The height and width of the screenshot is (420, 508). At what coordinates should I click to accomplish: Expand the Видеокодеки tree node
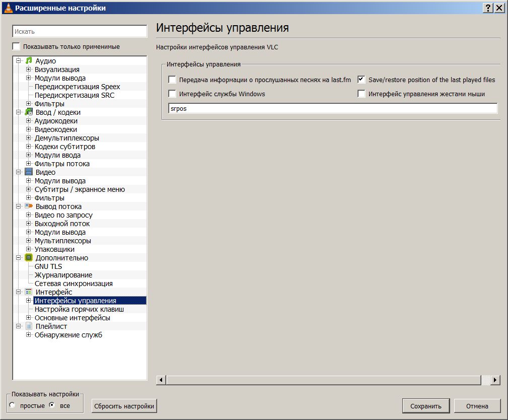pos(29,129)
